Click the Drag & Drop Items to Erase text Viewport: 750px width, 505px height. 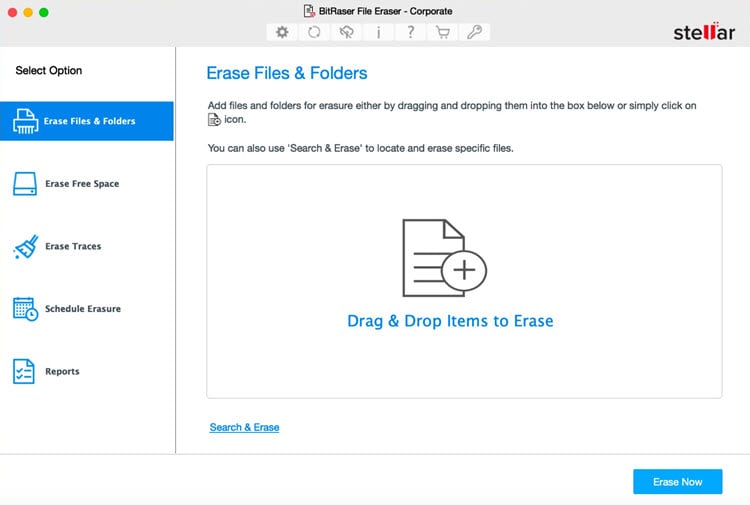(450, 321)
